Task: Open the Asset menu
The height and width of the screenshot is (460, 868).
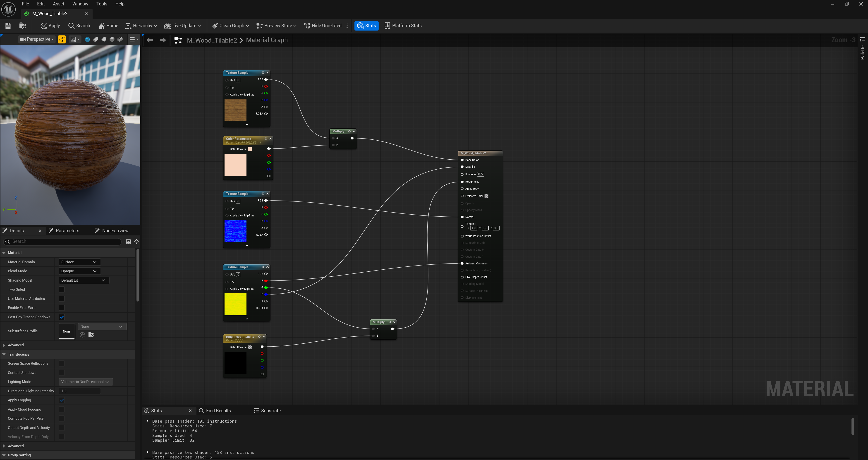Action: coord(58,4)
